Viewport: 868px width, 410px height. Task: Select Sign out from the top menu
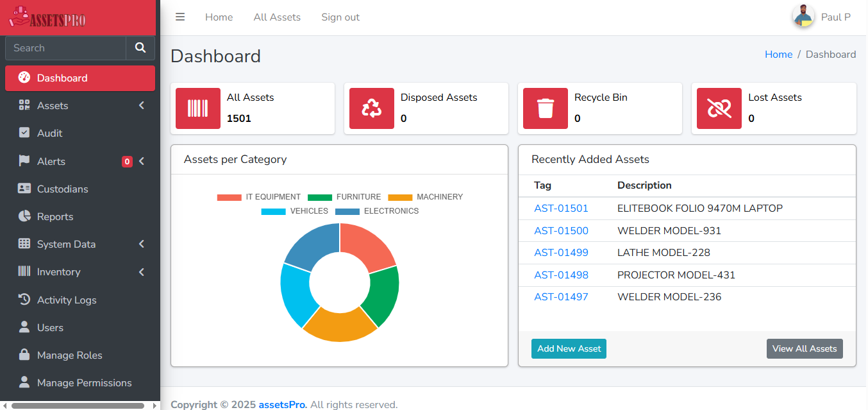pyautogui.click(x=340, y=17)
